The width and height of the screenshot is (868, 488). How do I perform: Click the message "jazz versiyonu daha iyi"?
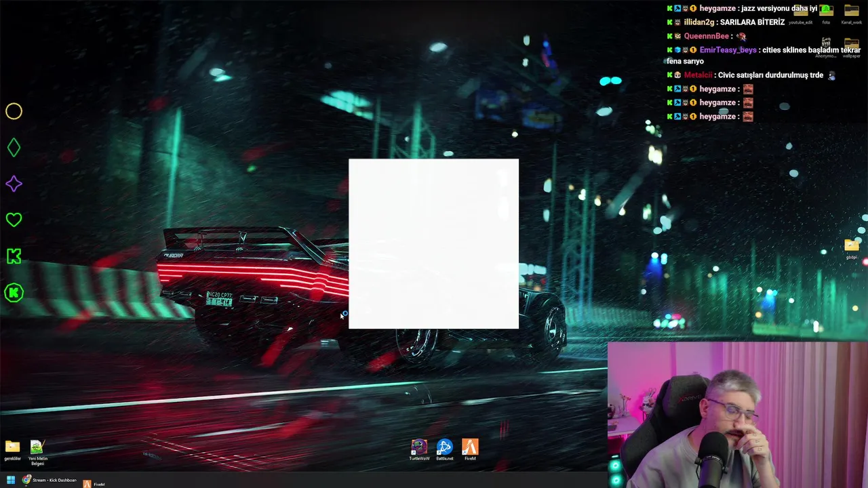pyautogui.click(x=779, y=9)
